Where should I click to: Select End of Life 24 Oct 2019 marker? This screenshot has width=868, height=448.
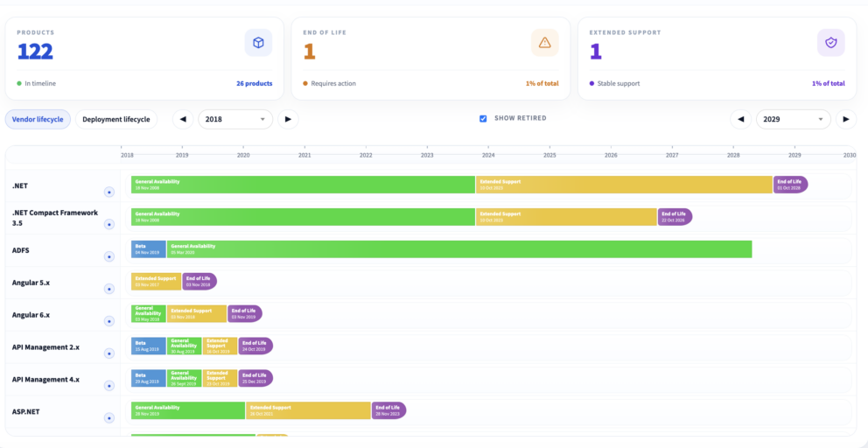pos(255,346)
